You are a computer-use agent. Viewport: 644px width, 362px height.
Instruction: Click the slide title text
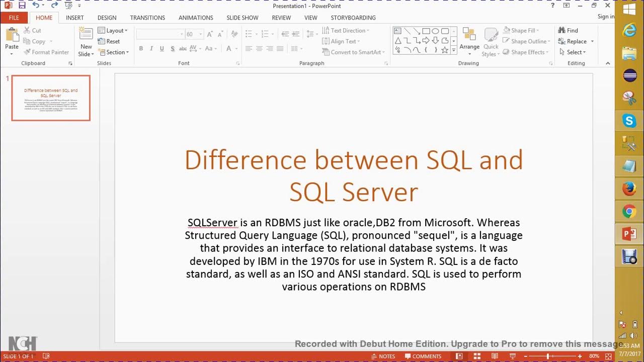(354, 175)
